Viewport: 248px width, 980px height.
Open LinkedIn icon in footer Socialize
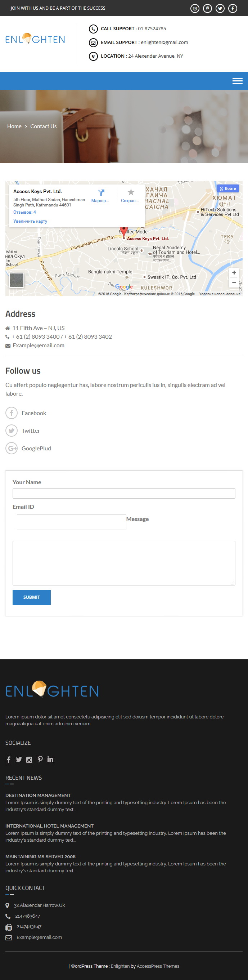pos(50,759)
